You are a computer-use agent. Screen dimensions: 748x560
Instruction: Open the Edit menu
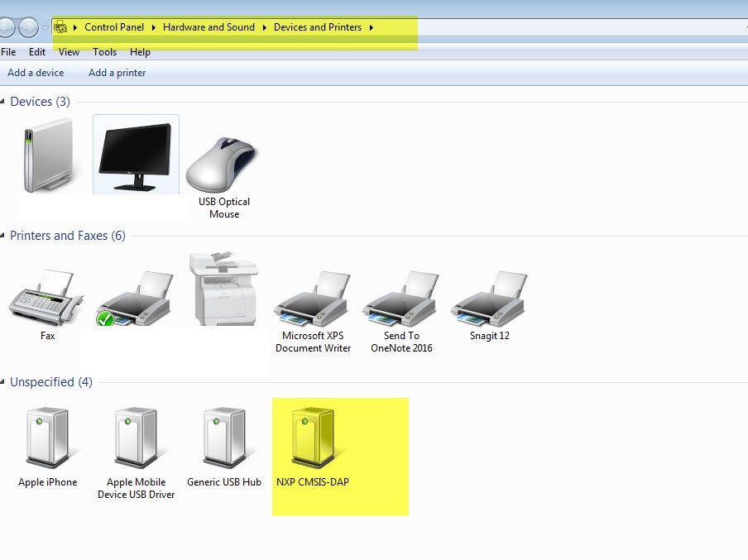pyautogui.click(x=36, y=52)
